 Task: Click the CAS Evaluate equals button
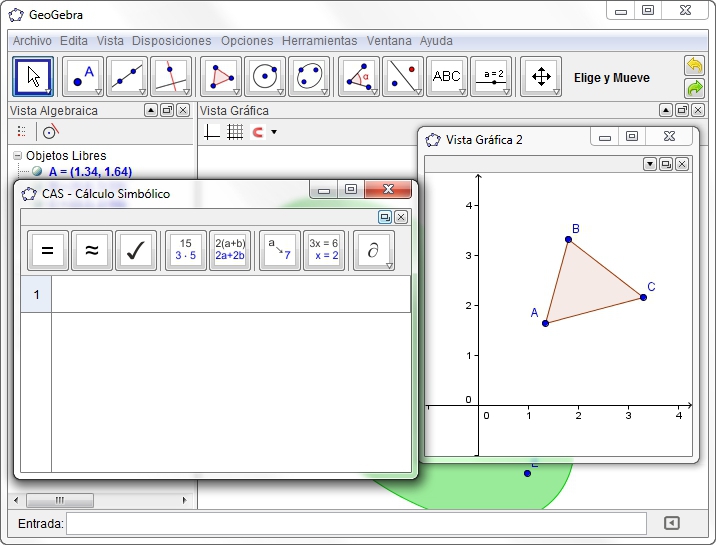click(x=48, y=251)
